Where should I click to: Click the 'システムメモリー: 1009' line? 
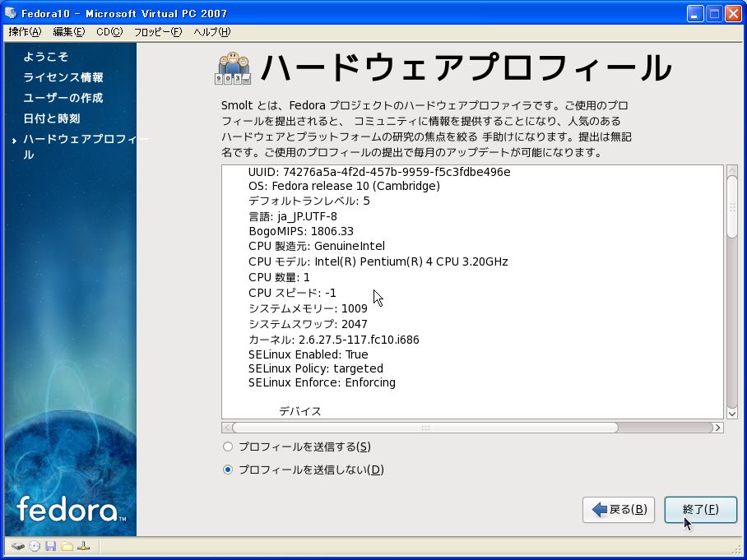pyautogui.click(x=308, y=308)
